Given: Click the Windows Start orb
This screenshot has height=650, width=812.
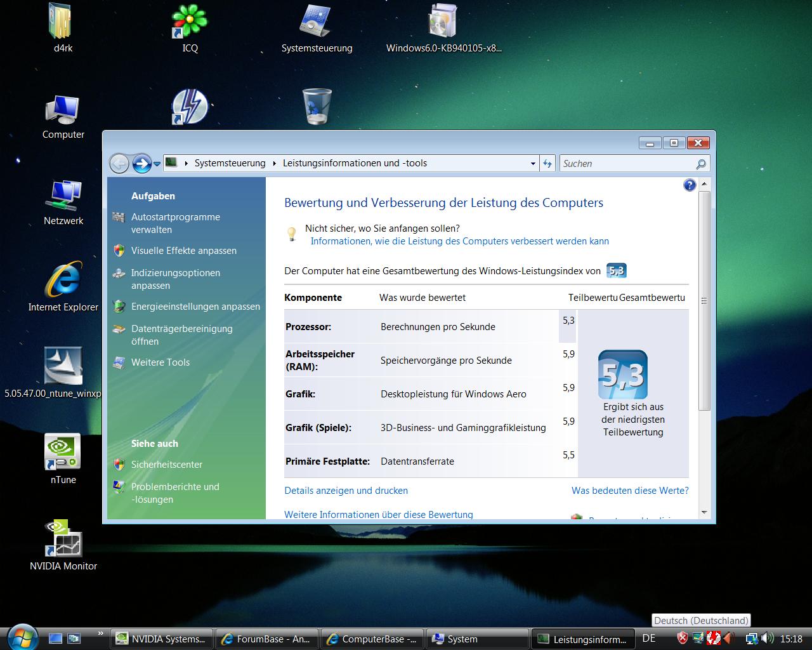Looking at the screenshot, I should [22, 637].
